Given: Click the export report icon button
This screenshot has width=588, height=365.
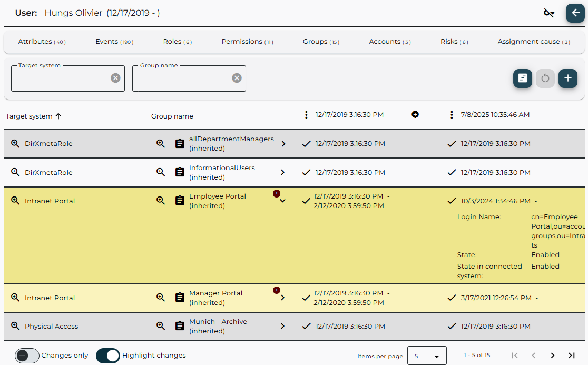Looking at the screenshot, I should coord(522,78).
